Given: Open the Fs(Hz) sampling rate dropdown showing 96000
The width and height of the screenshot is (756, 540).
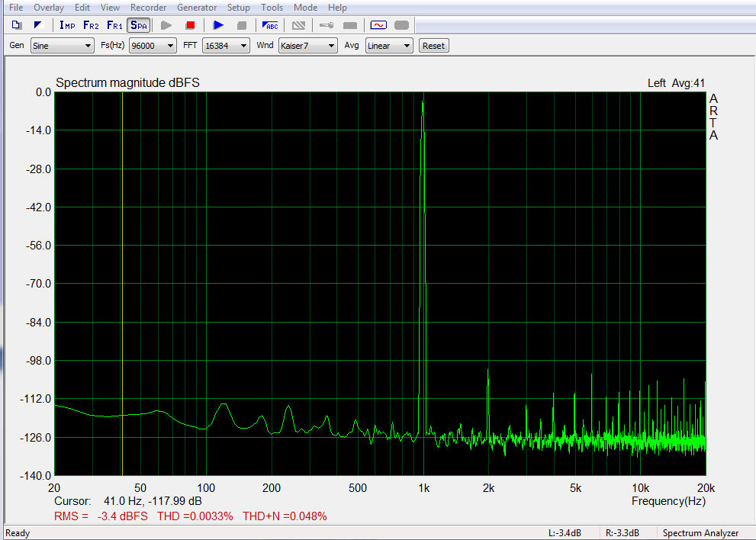Looking at the screenshot, I should click(153, 46).
